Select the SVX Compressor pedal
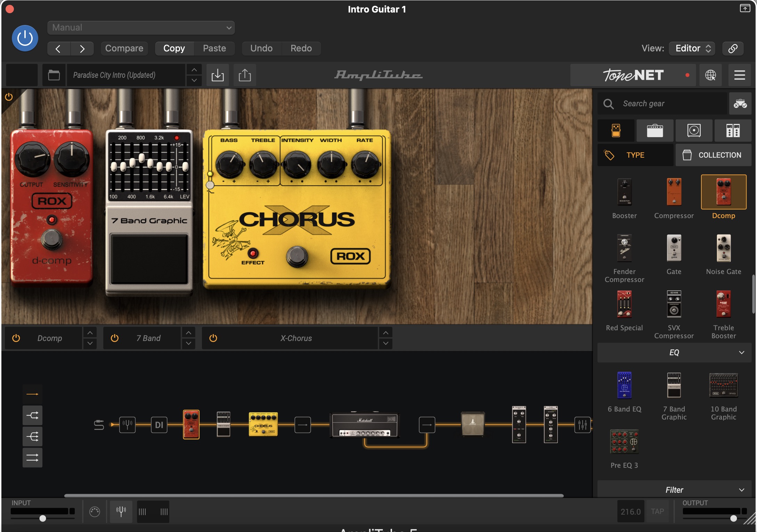 [674, 304]
